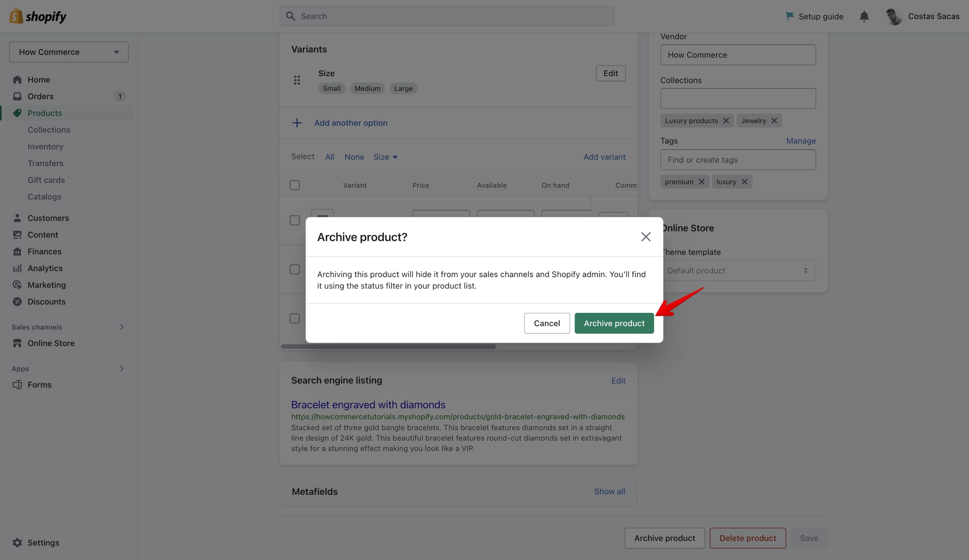Image resolution: width=969 pixels, height=560 pixels.
Task: Open Collections submenu item
Action: (49, 130)
